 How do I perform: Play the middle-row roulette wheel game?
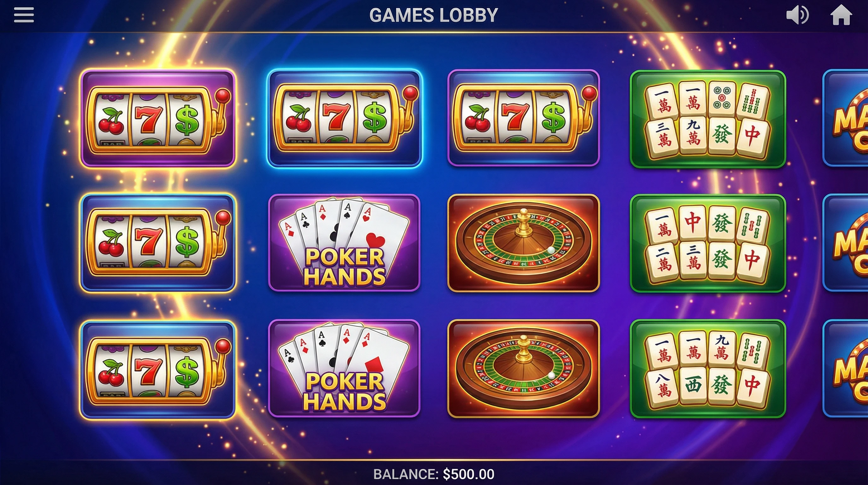pos(523,243)
